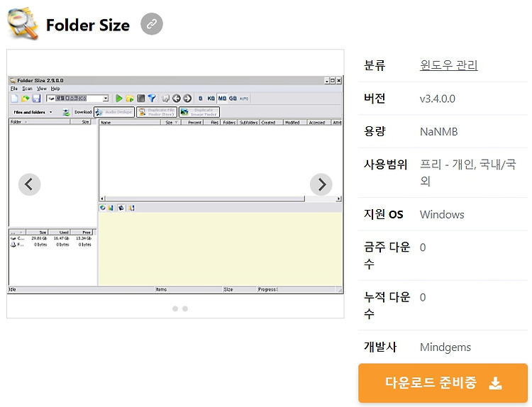Click the NaNMB size value
532x407 pixels.
tap(438, 132)
